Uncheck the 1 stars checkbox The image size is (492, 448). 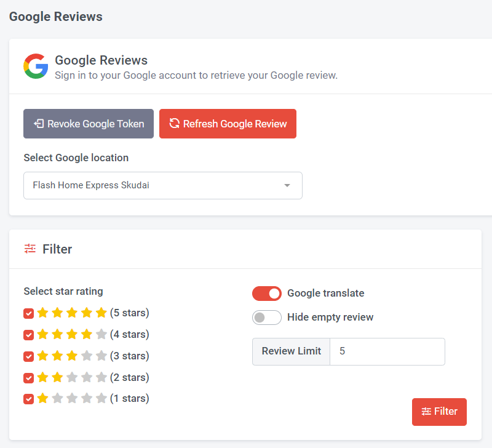point(28,399)
